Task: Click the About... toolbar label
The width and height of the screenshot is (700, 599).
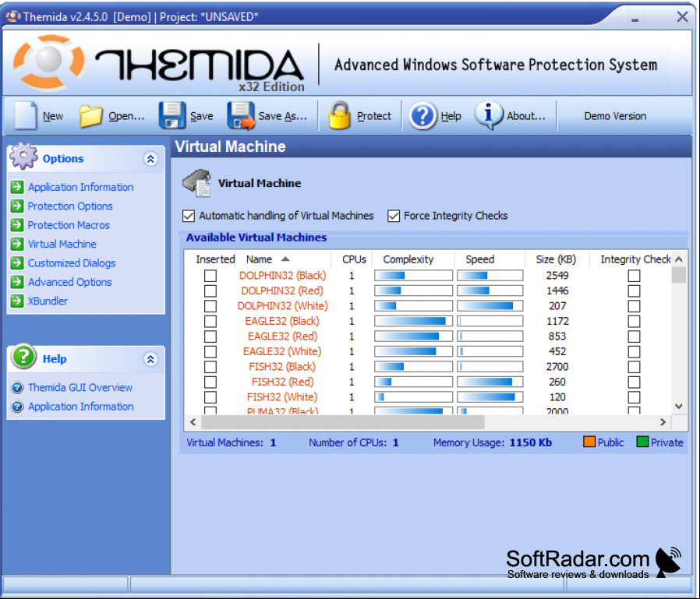Action: [x=526, y=116]
